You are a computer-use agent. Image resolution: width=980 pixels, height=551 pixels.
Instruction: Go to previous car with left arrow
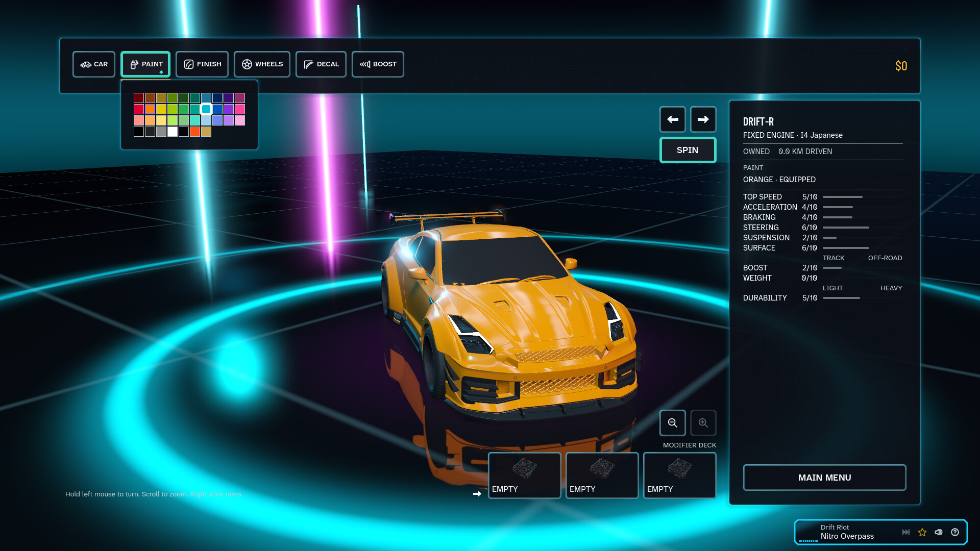coord(672,119)
